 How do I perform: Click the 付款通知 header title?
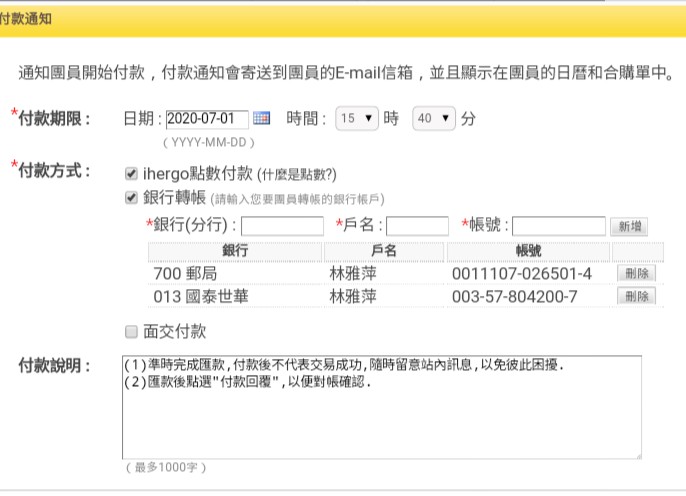(x=25, y=19)
